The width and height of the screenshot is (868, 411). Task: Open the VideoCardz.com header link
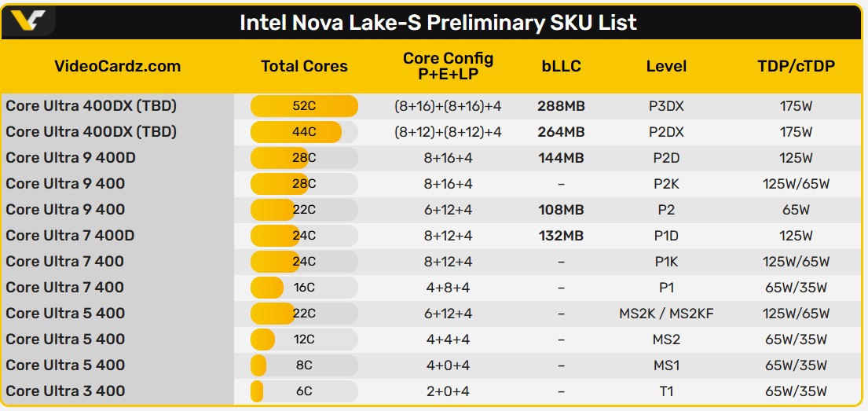click(117, 66)
